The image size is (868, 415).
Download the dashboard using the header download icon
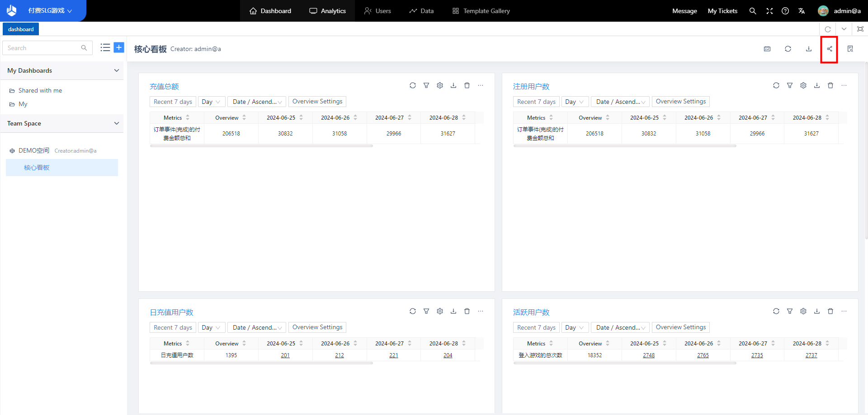[x=808, y=49]
